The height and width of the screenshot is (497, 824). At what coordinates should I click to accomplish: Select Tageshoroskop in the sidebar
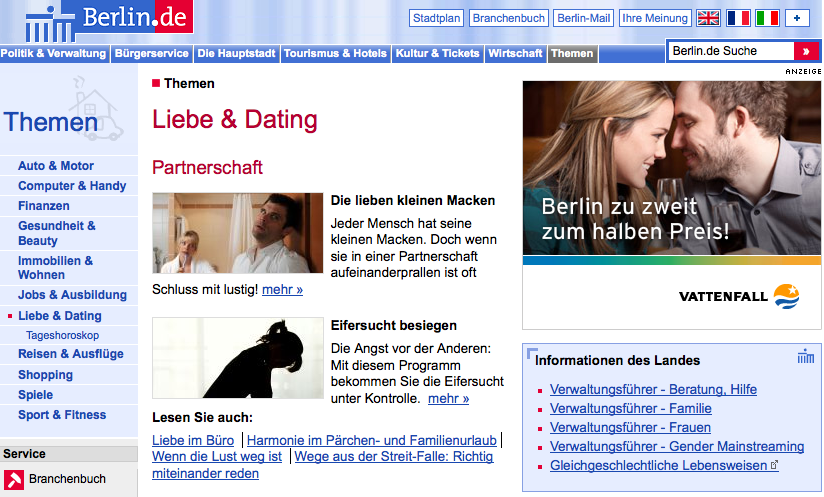(62, 336)
